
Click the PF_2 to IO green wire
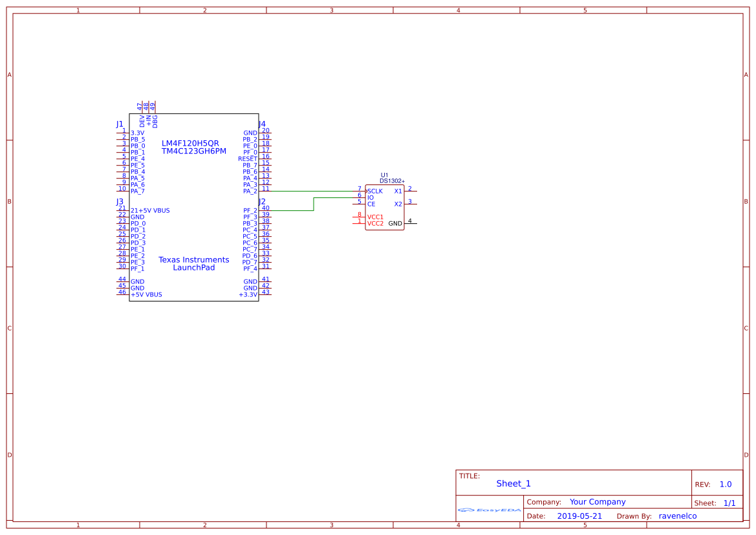coord(314,204)
